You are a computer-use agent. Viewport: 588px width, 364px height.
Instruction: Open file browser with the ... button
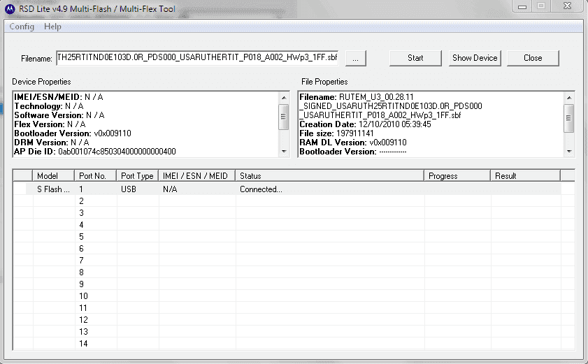[355, 58]
